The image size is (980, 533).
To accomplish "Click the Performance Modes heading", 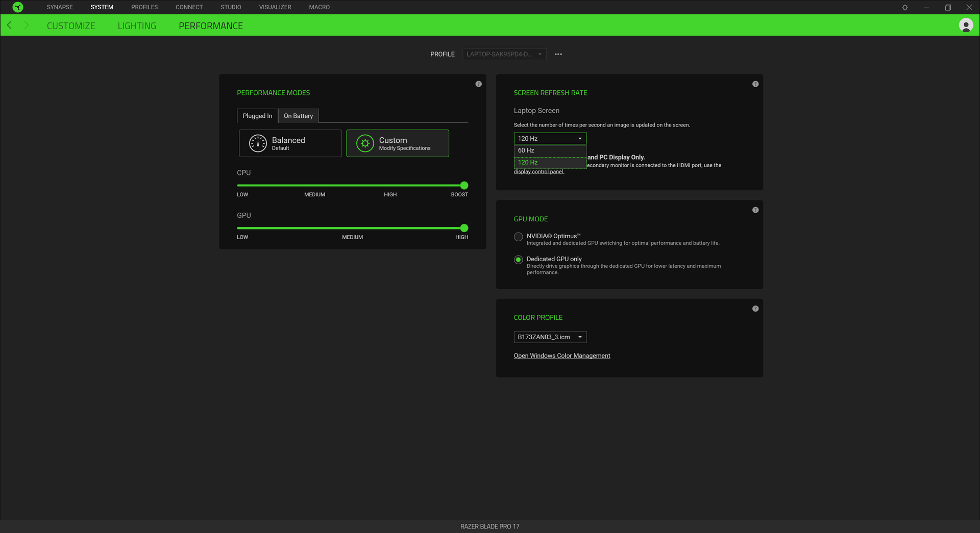I will click(x=274, y=93).
